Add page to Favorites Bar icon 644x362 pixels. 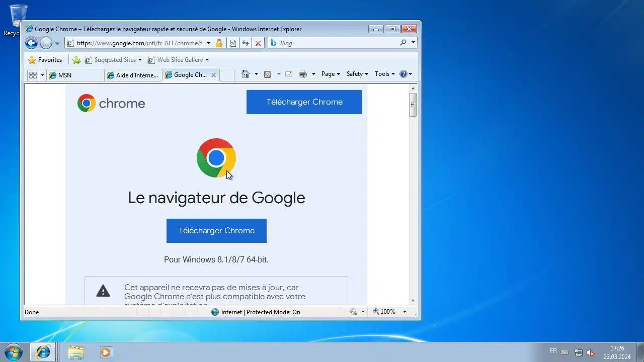click(76, 60)
